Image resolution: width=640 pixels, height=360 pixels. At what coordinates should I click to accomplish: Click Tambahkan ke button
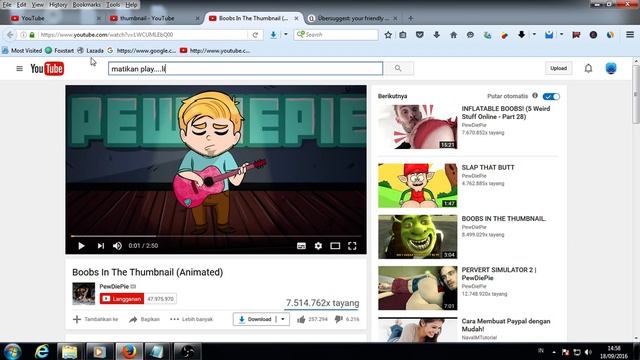(96, 319)
